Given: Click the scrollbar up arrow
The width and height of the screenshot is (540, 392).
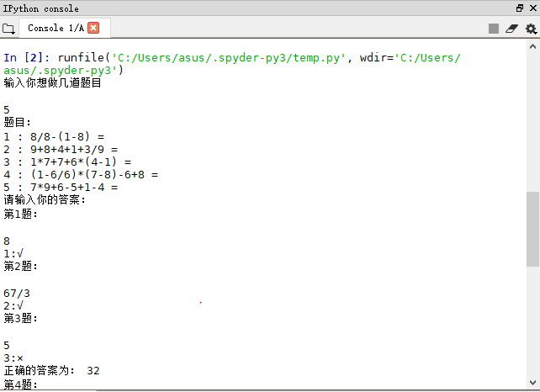Looking at the screenshot, I should [532, 46].
